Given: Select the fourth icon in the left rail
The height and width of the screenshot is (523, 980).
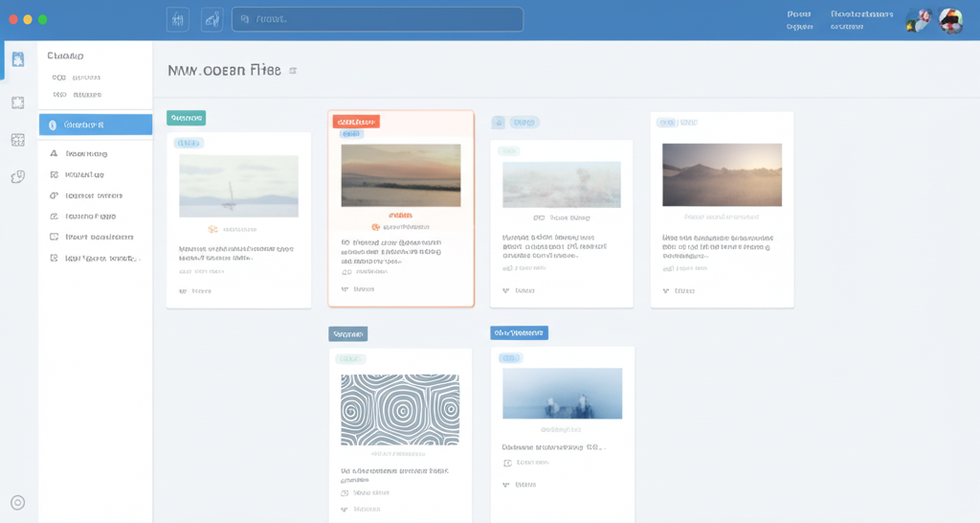Looking at the screenshot, I should coord(18,177).
